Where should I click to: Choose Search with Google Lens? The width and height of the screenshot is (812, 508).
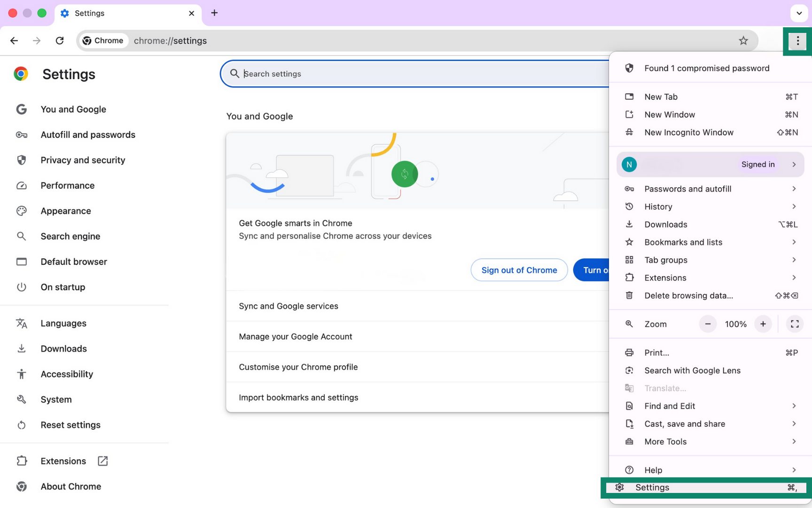click(x=710, y=371)
